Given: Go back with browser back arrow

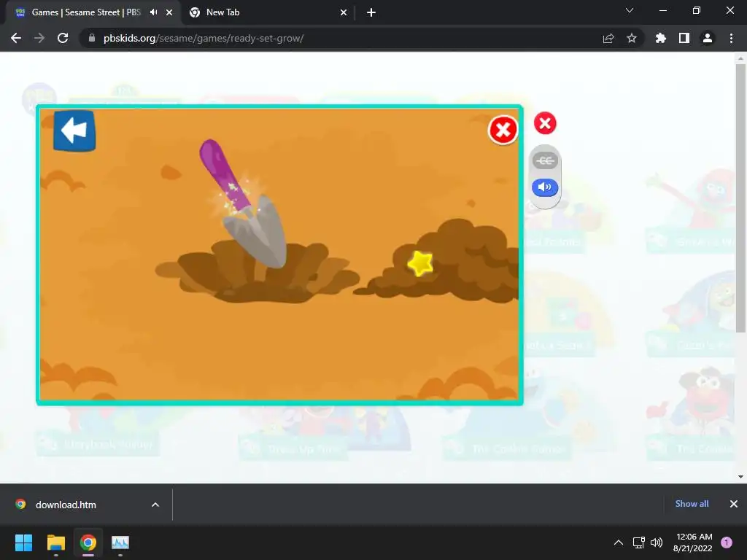Looking at the screenshot, I should pos(16,38).
